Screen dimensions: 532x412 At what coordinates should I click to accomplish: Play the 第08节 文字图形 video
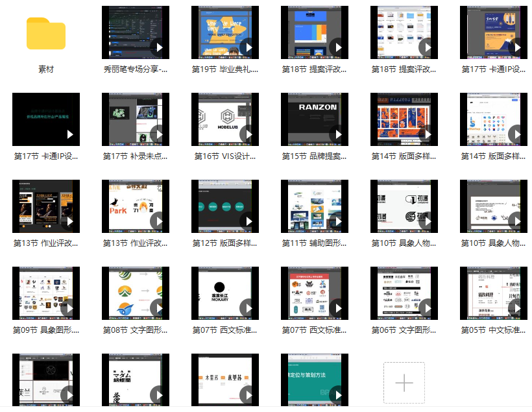coord(160,307)
